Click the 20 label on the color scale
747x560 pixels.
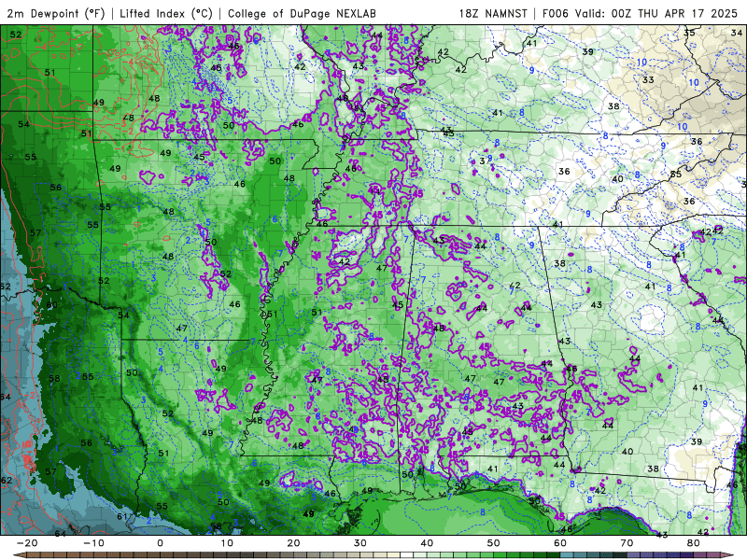click(x=293, y=543)
